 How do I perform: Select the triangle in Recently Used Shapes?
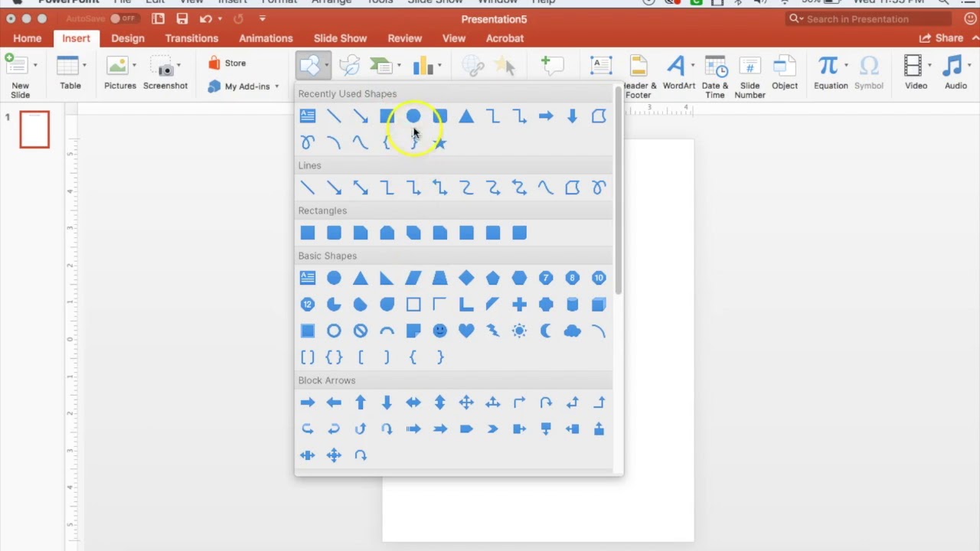(x=466, y=116)
